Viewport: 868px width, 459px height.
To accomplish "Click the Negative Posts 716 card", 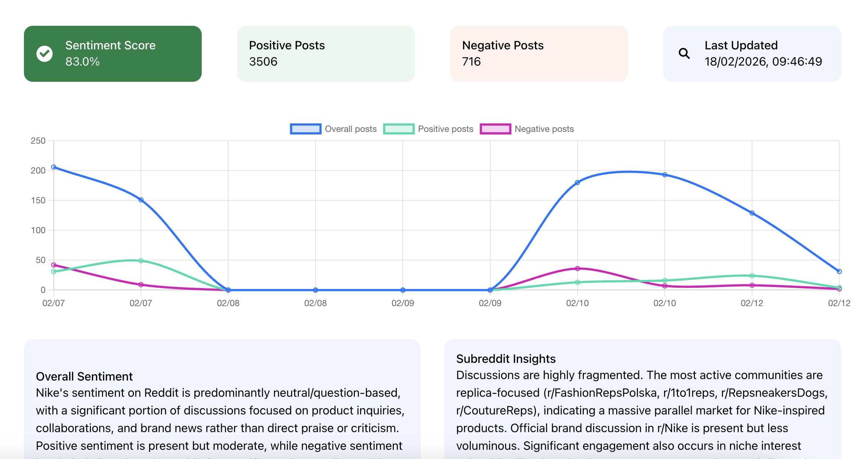I will (539, 54).
